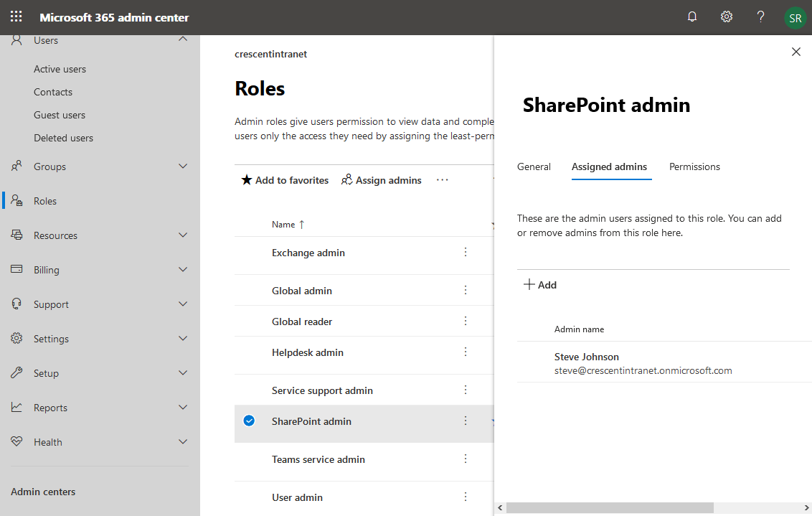812x516 pixels.
Task: Open the help menu
Action: point(760,16)
